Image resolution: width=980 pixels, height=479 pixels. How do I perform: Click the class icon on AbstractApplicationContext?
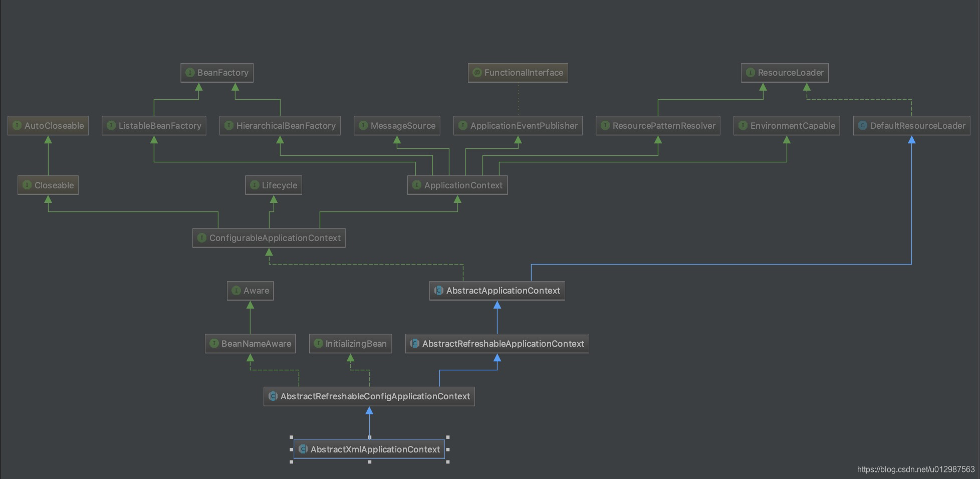439,291
